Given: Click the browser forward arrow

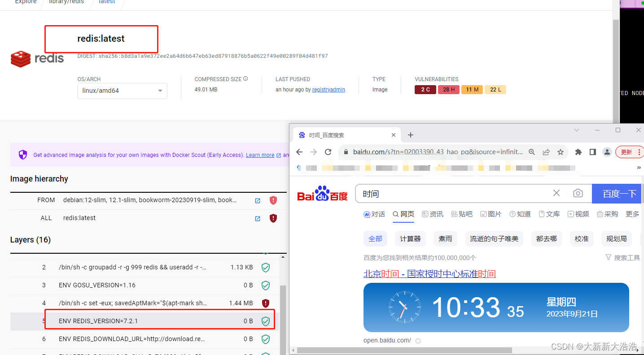Looking at the screenshot, I should (x=314, y=152).
